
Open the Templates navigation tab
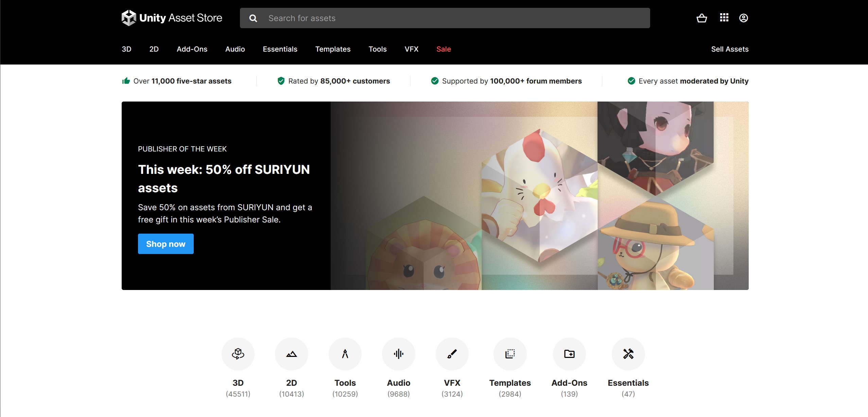click(333, 49)
